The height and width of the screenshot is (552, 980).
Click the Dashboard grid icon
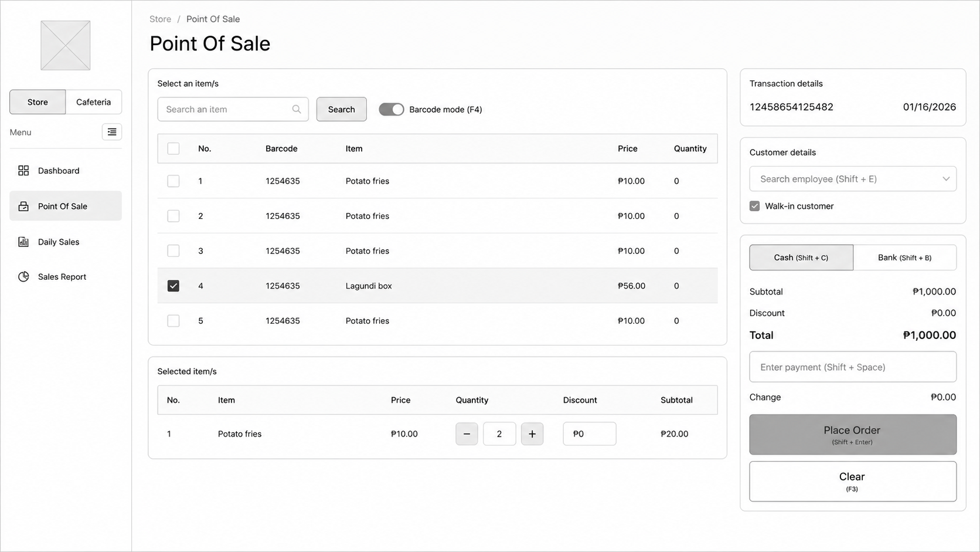pyautogui.click(x=23, y=171)
